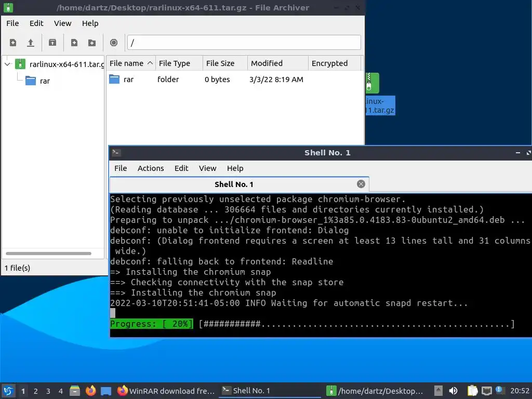Sort by File name column header
532x399 pixels.
point(130,63)
